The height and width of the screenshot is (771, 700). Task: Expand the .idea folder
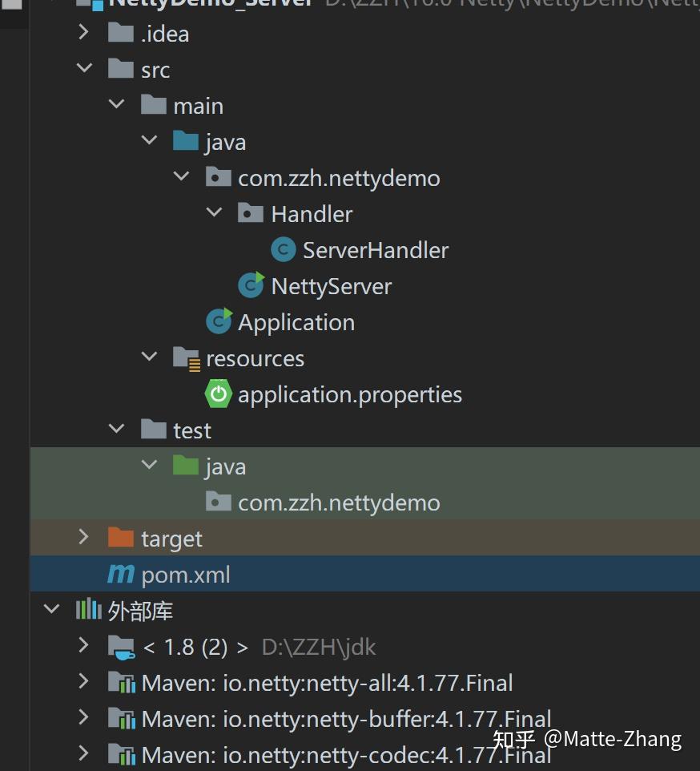pos(84,32)
